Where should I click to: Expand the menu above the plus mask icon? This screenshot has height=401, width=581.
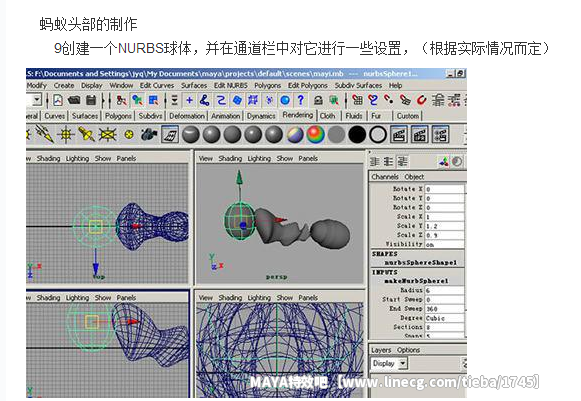[x=174, y=100]
